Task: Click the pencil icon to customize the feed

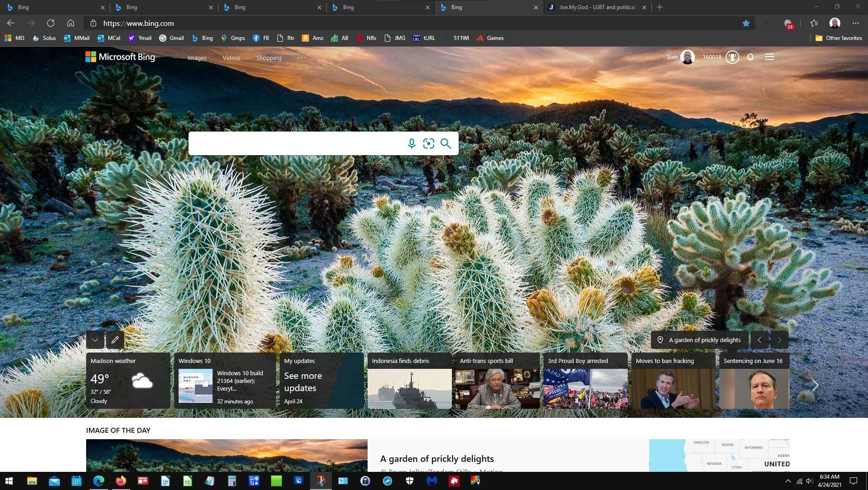Action: [115, 339]
